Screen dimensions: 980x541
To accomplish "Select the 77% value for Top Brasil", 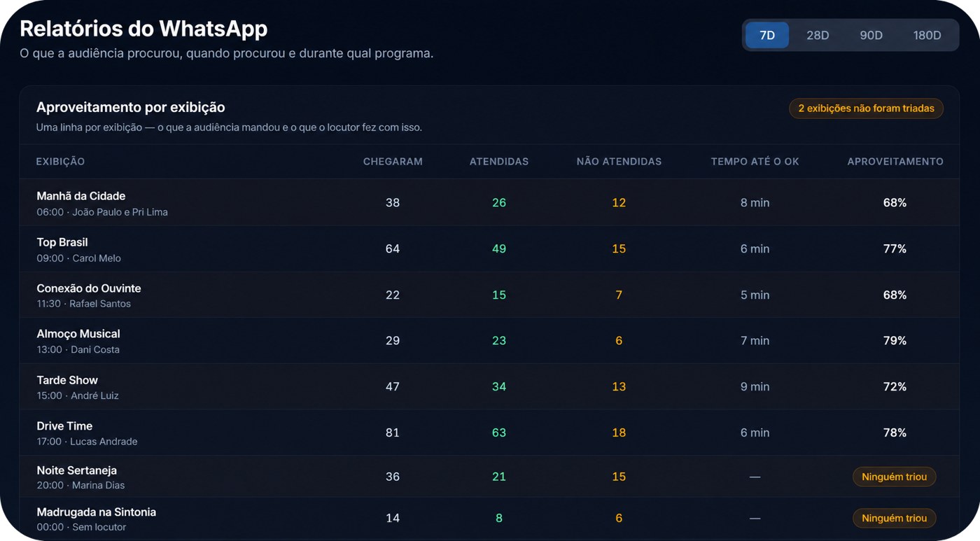I will tap(895, 248).
